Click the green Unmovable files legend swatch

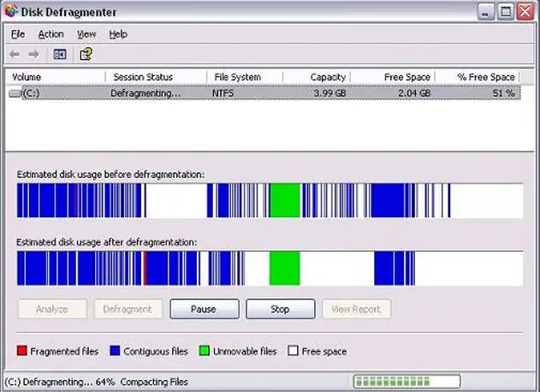(205, 351)
